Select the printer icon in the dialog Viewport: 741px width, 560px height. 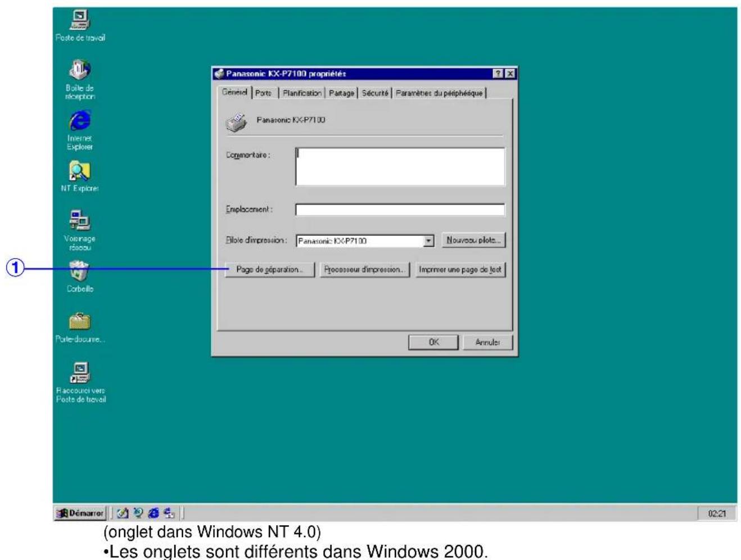[237, 121]
